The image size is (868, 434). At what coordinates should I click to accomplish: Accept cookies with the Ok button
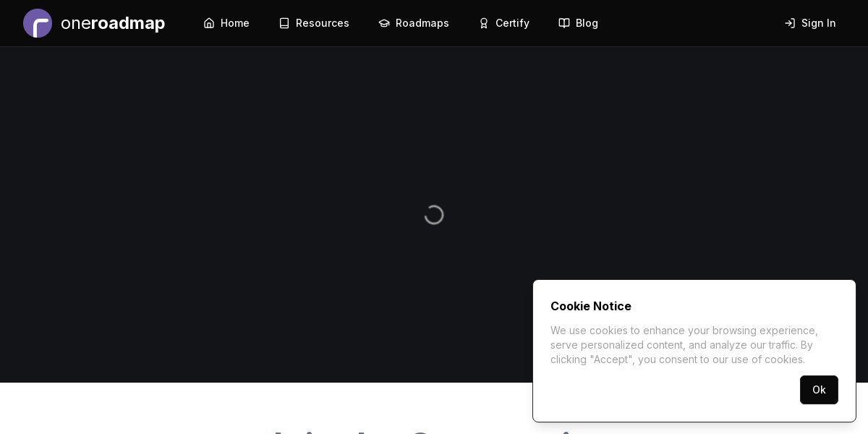click(819, 390)
